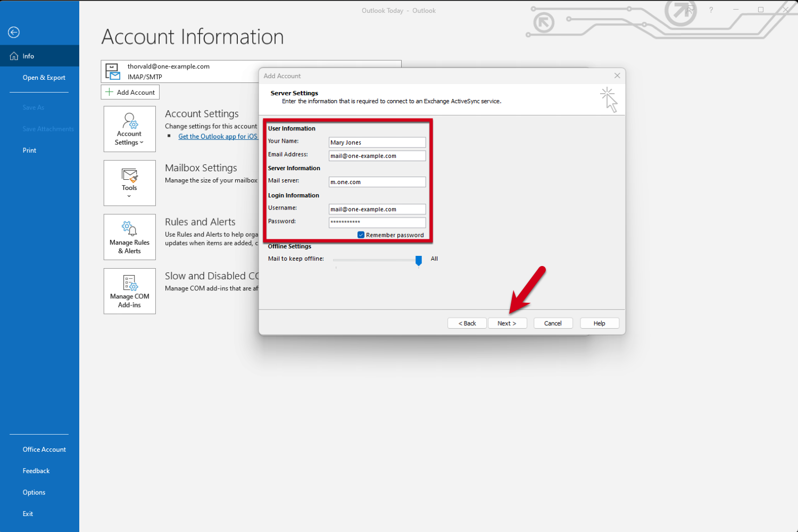This screenshot has height=532, width=798.
Task: Click the Mail to keep offline slider handle
Action: tap(419, 260)
